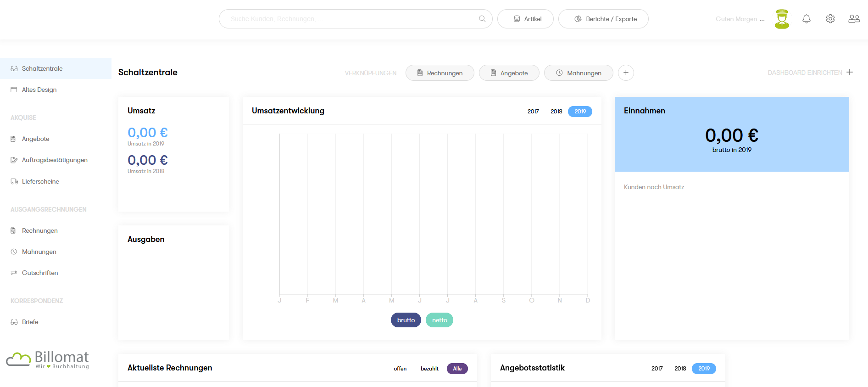The image size is (868, 387).
Task: Click the blue Einnahmen panel
Action: (732, 134)
